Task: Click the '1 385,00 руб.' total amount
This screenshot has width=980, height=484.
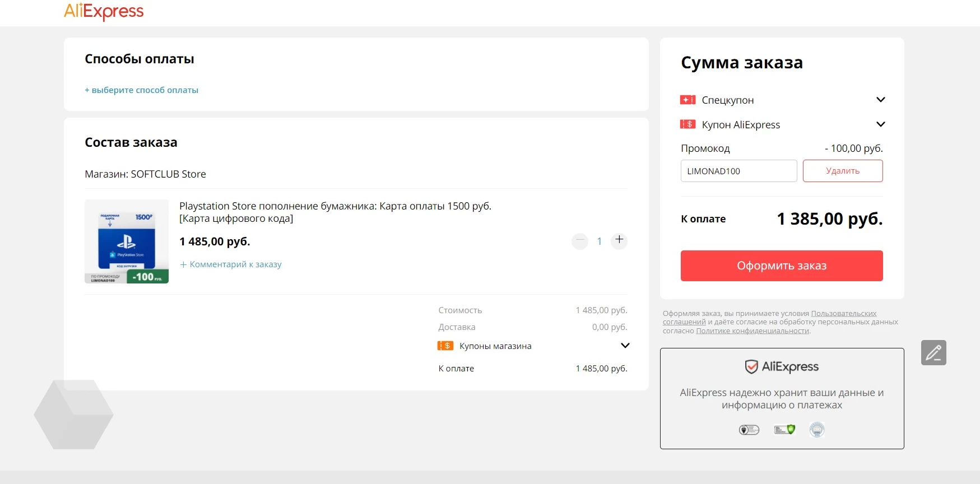Action: point(830,219)
